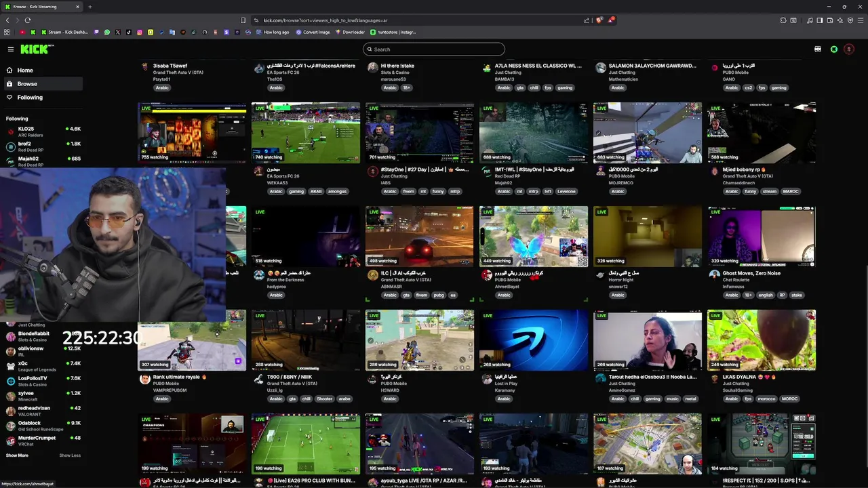868x488 pixels.
Task: Open MurderCrumpet channel in the sidebar
Action: (43, 441)
